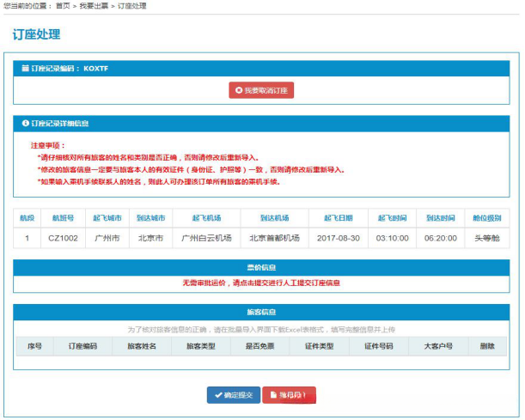Click the note beginning 请仔细核对所有旅客
The width and height of the screenshot is (525, 420).
[148, 157]
